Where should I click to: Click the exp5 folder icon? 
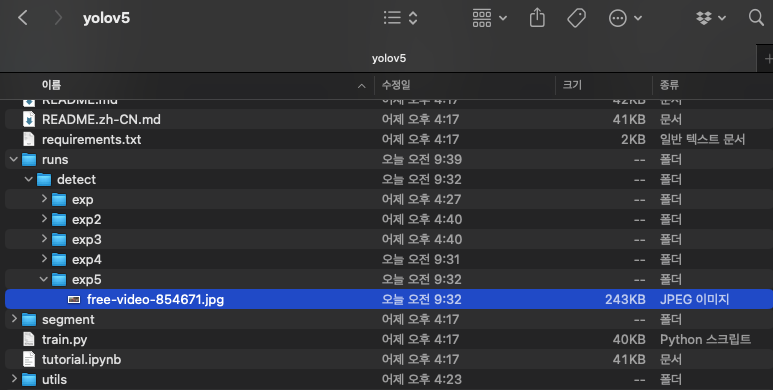[x=59, y=280]
